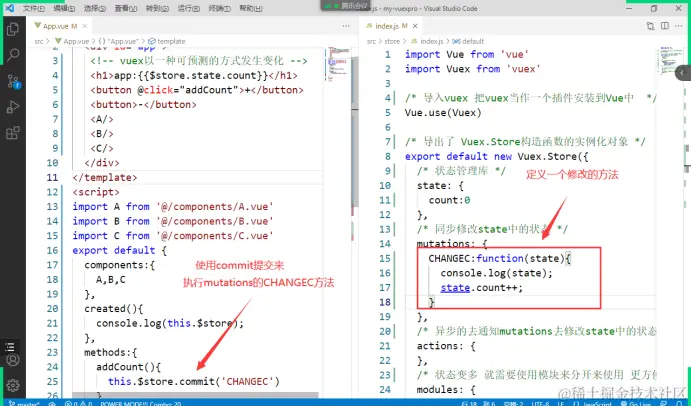Viewport: 692px width, 407px height.
Task: Open the Explorer view in activity bar
Action: pos(13,29)
